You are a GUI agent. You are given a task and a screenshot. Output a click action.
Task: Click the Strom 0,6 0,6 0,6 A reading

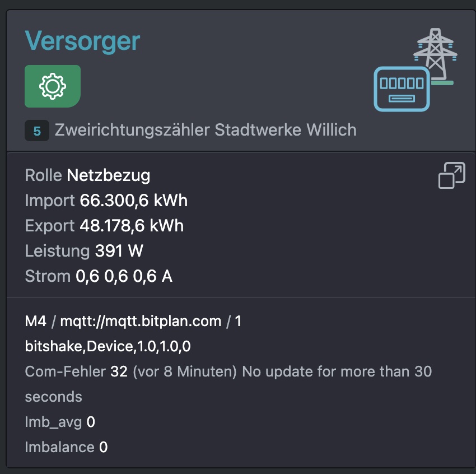(x=99, y=276)
